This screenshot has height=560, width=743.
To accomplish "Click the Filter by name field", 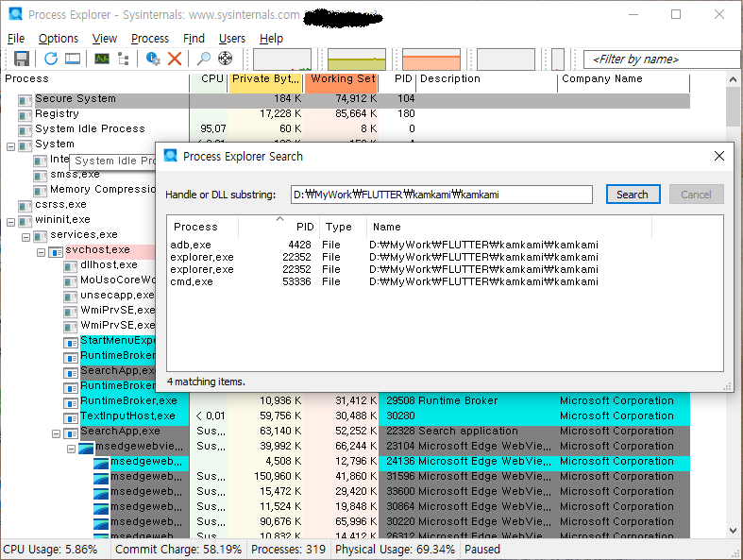I will pyautogui.click(x=663, y=59).
